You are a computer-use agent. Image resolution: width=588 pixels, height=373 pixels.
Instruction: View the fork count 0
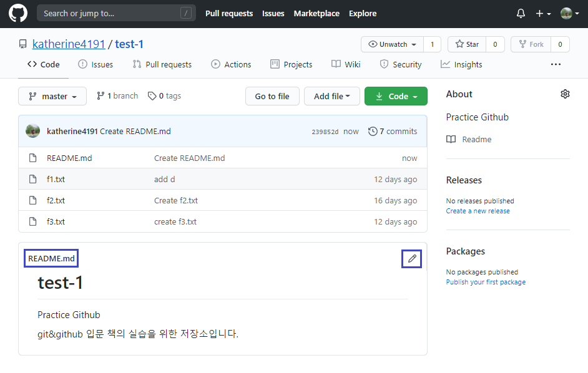point(560,44)
